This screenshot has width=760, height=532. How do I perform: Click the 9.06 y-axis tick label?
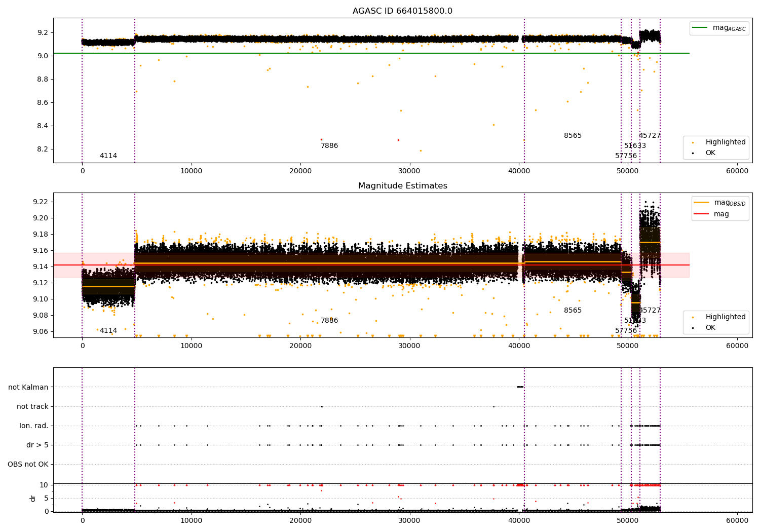41,331
